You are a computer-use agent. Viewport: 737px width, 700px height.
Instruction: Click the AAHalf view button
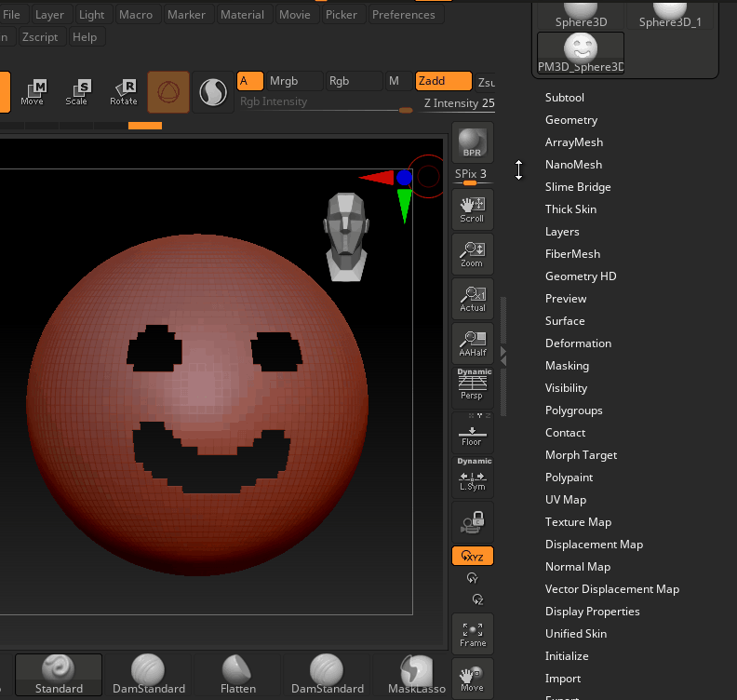[473, 343]
